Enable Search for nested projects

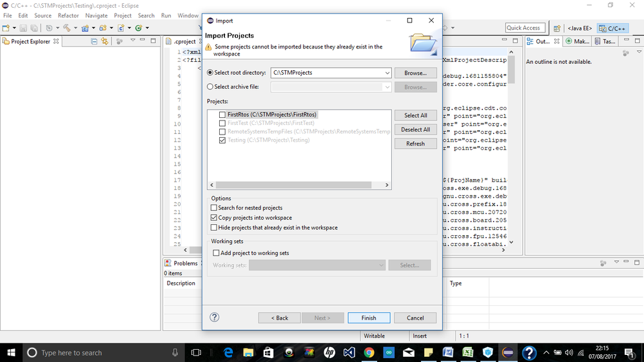click(213, 207)
